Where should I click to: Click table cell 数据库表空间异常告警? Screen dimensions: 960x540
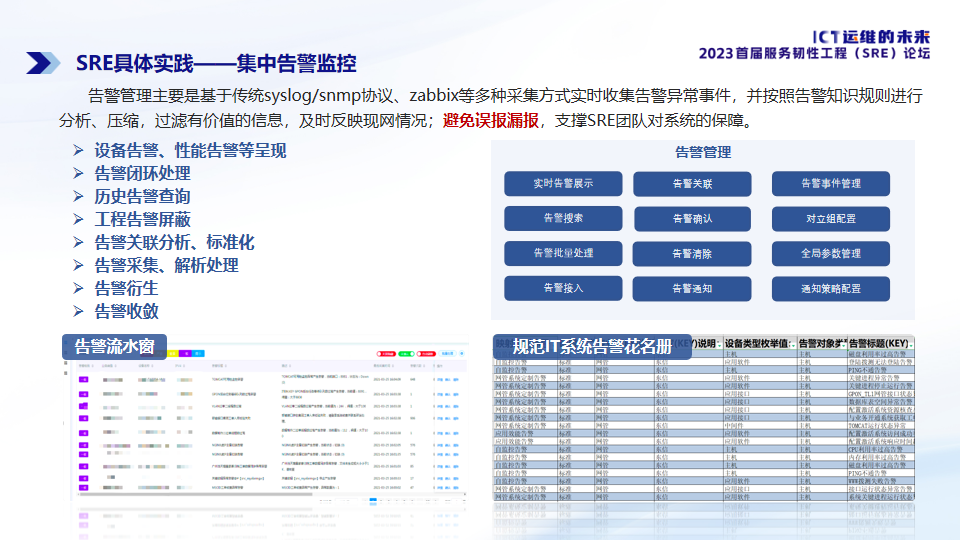[x=880, y=402]
